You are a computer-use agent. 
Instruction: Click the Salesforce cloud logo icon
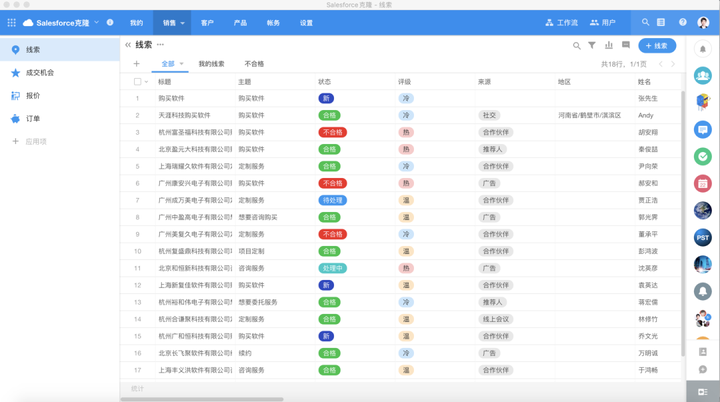(28, 23)
